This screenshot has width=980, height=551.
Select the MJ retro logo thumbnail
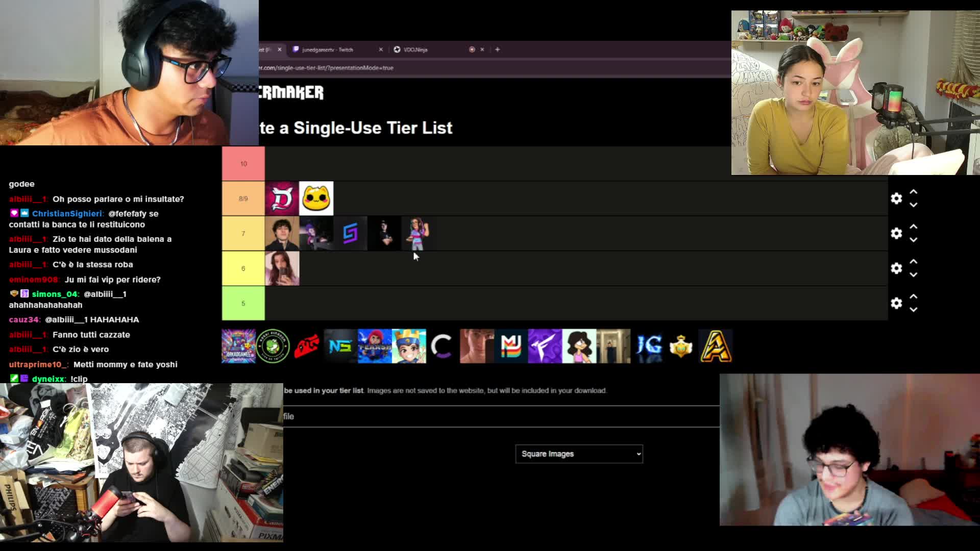pyautogui.click(x=511, y=346)
